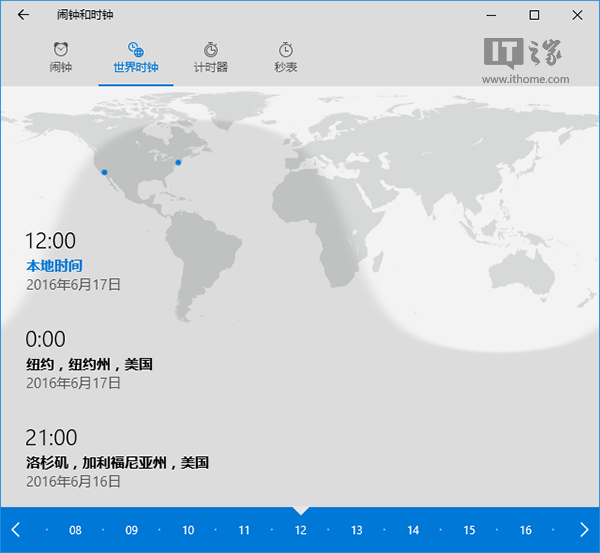600x553 pixels.
Task: Open the 秒表 stopwatch tab
Action: tap(286, 57)
